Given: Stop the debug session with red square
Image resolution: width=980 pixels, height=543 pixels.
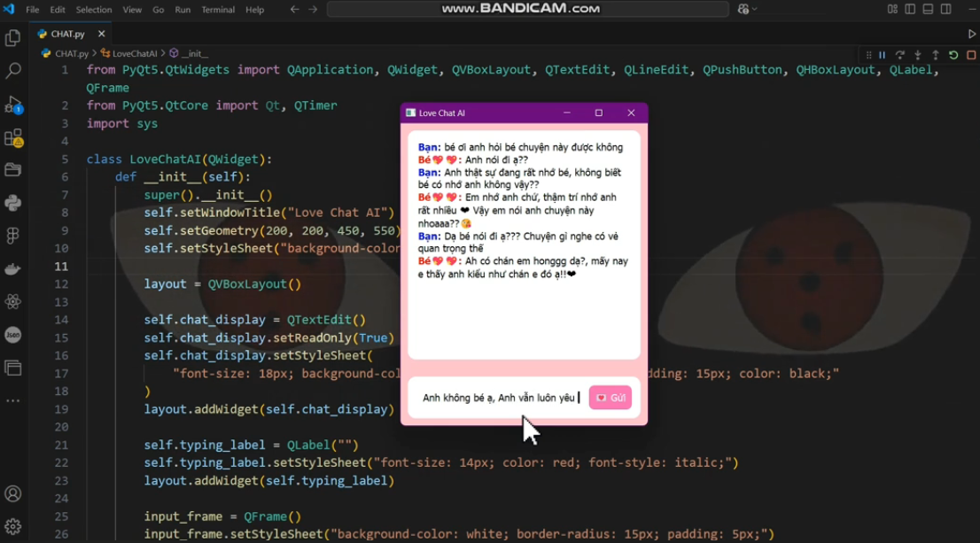Looking at the screenshot, I should pyautogui.click(x=971, y=55).
